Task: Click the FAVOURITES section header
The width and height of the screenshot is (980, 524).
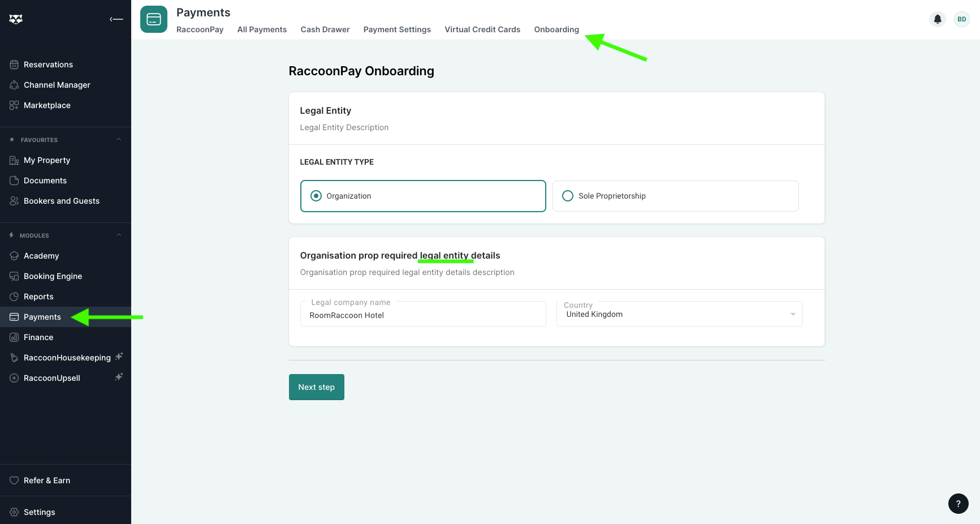Action: (x=39, y=140)
